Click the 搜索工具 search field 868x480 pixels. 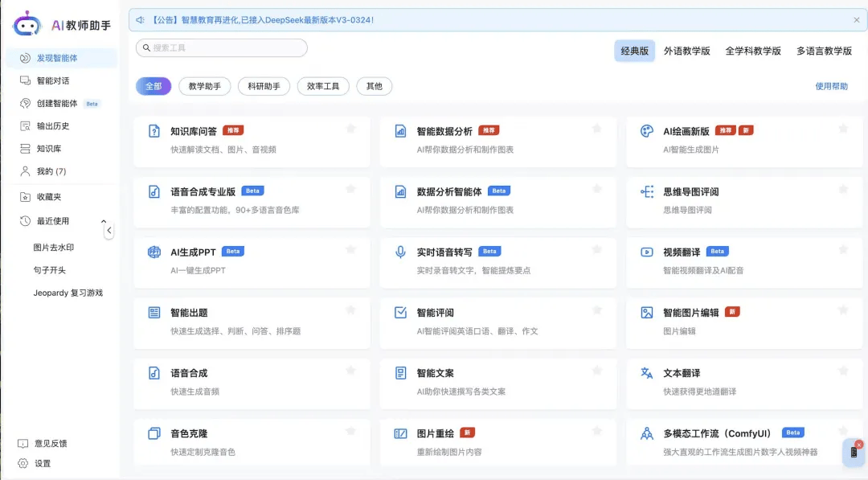(222, 48)
